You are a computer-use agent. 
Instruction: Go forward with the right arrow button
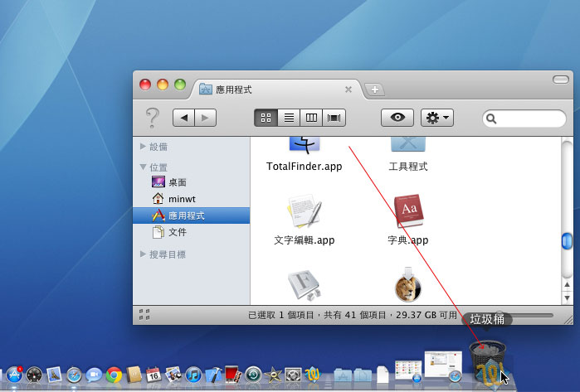(205, 118)
